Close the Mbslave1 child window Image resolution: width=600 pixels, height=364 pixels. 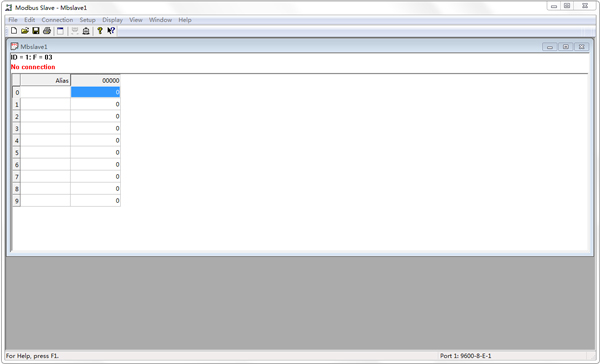point(582,47)
